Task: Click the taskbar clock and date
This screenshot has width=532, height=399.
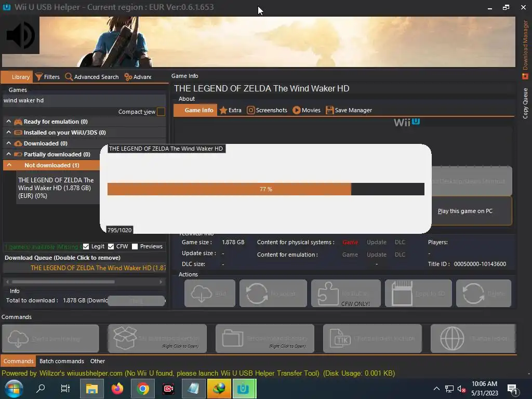Action: (x=485, y=389)
